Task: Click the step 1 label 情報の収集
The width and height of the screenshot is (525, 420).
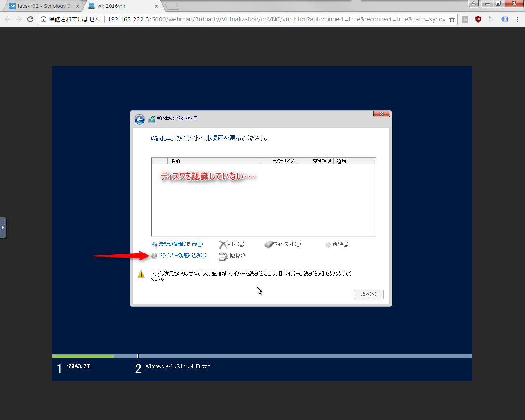Action: 79,366
